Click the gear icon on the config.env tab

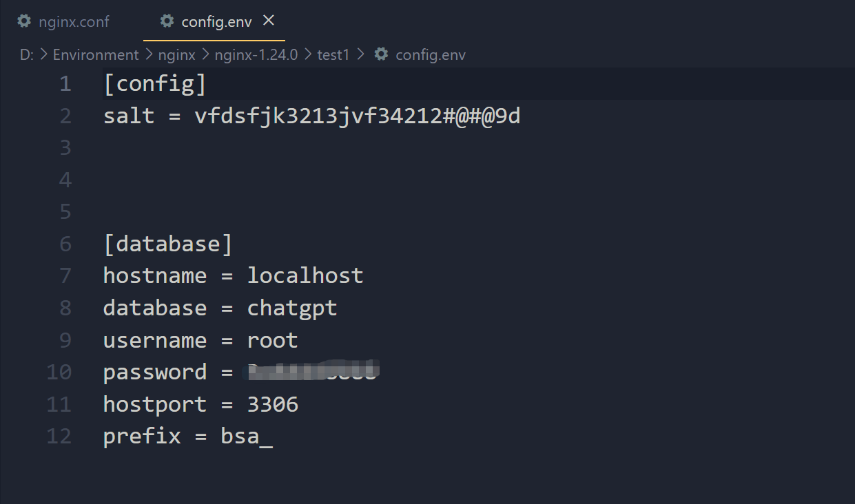(x=167, y=21)
